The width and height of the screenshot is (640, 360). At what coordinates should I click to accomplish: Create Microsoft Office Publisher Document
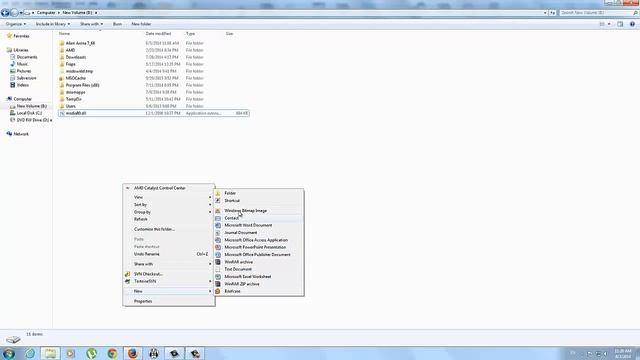coord(259,255)
